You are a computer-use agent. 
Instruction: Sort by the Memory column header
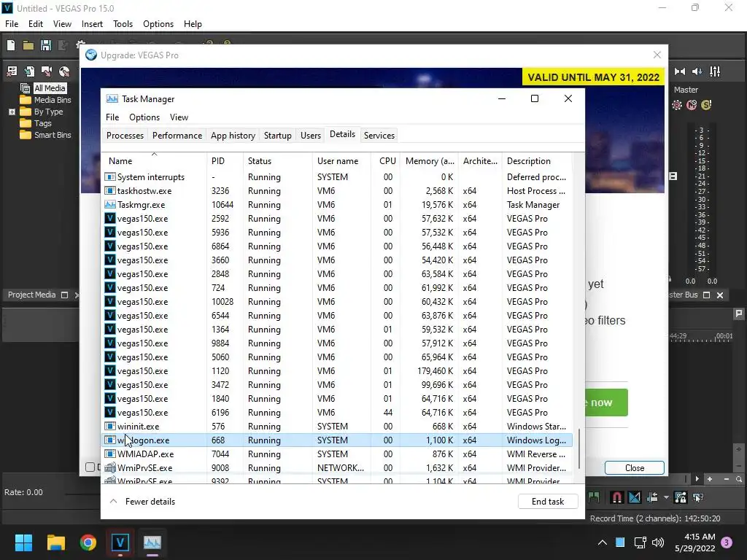(430, 161)
